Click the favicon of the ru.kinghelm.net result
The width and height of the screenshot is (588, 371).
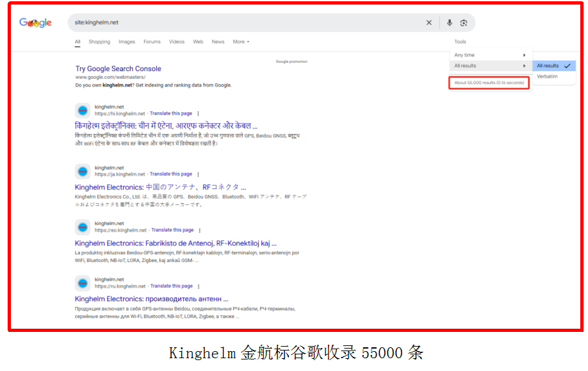click(83, 283)
